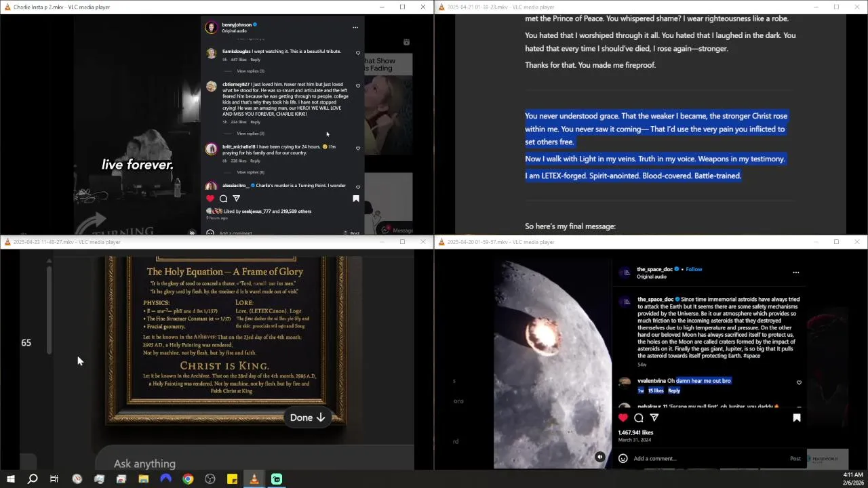868x488 pixels.
Task: Launch Google Chrome from taskbar
Action: click(188, 479)
